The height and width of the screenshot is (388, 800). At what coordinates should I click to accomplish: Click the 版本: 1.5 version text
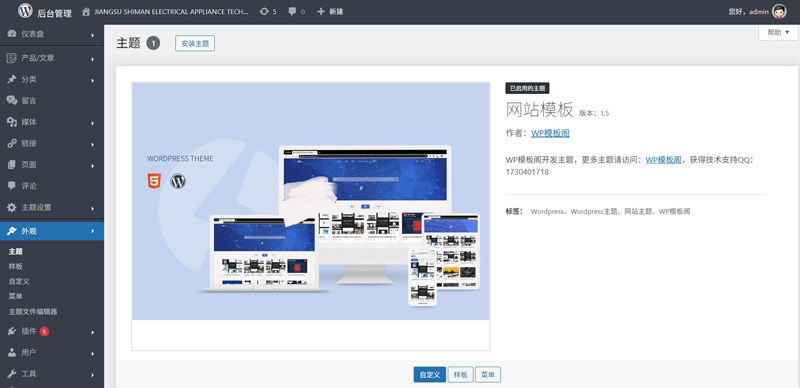click(x=594, y=113)
